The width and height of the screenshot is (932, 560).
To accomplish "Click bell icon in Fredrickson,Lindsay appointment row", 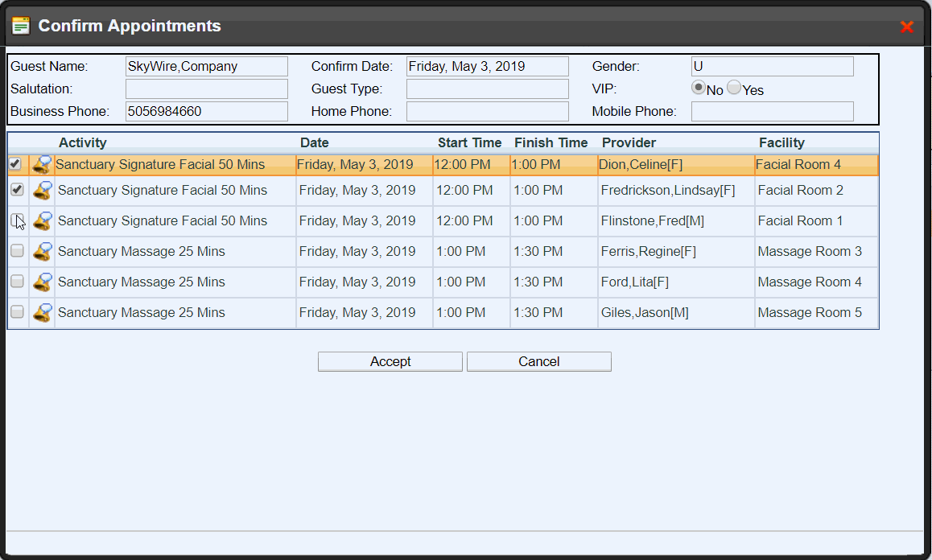I will point(42,191).
